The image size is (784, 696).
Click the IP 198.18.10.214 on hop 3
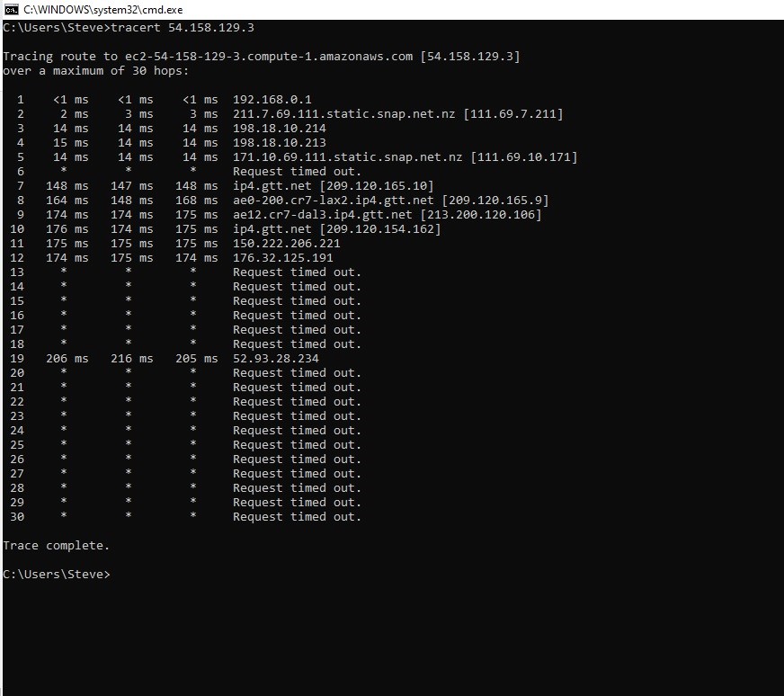point(280,129)
